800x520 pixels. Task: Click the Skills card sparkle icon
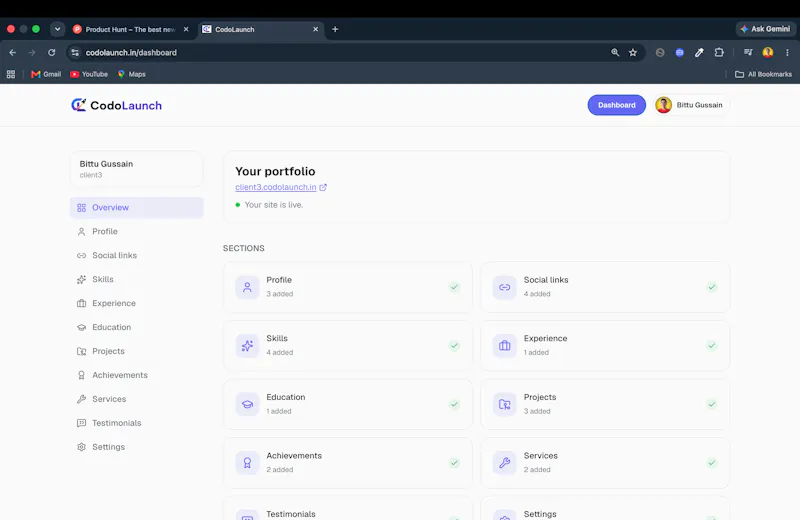click(247, 346)
